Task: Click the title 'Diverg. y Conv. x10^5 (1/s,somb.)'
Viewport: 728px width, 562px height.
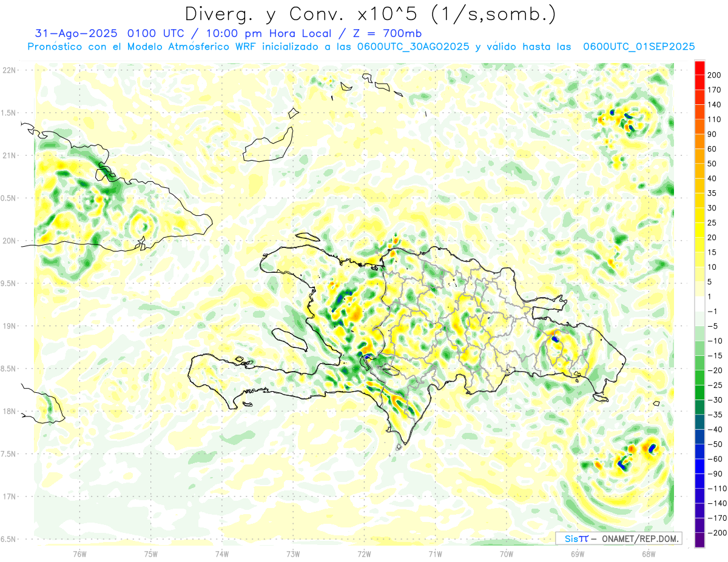Action: coord(370,14)
